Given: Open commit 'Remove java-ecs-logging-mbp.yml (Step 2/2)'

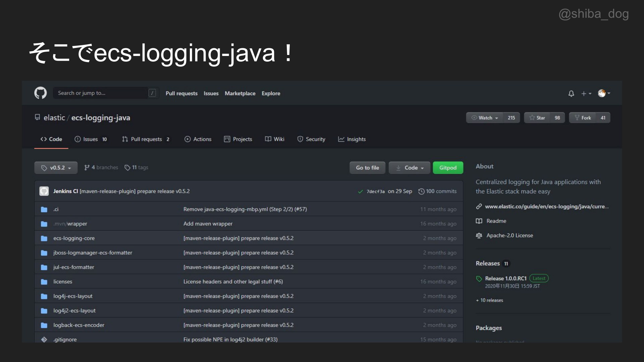Looking at the screenshot, I should pos(245,209).
